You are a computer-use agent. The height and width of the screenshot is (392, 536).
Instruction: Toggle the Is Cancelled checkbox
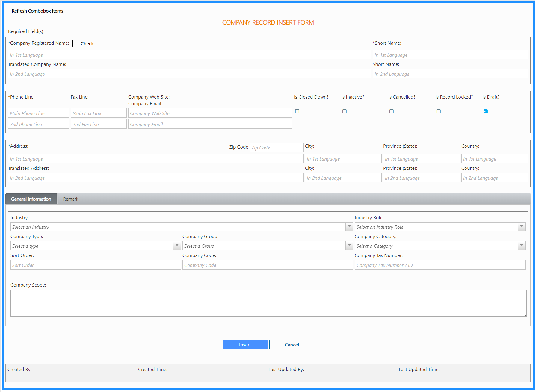point(392,111)
